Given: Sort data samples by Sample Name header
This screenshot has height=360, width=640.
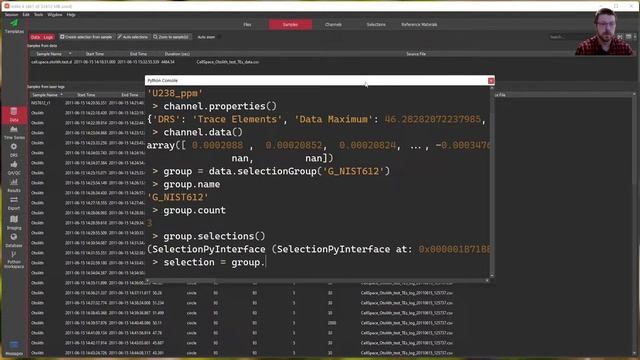Looking at the screenshot, I should tap(49, 54).
